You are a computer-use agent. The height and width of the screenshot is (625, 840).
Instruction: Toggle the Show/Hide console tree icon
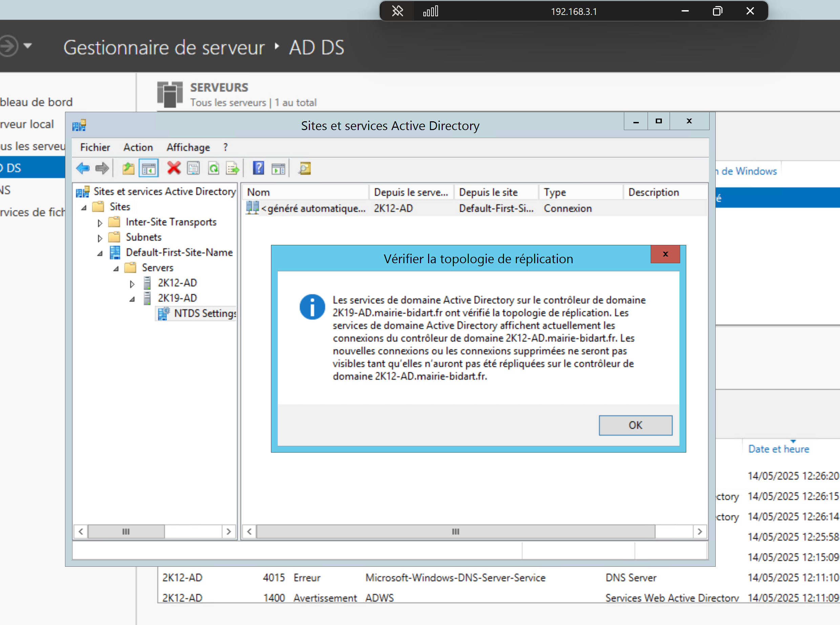click(x=149, y=168)
